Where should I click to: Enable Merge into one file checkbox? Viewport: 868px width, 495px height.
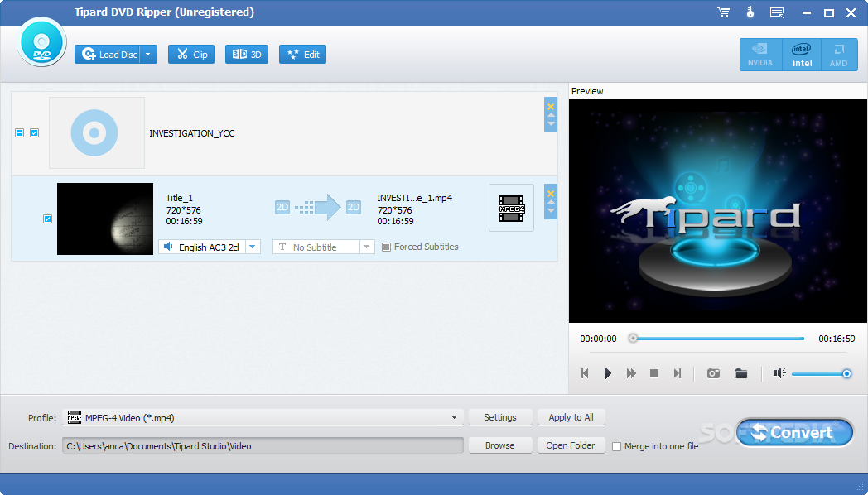(x=617, y=446)
